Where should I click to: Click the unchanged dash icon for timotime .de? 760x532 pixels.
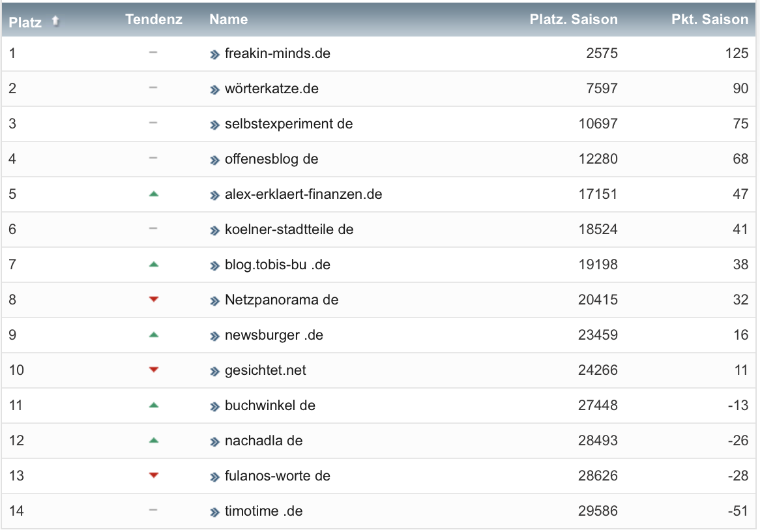(153, 510)
